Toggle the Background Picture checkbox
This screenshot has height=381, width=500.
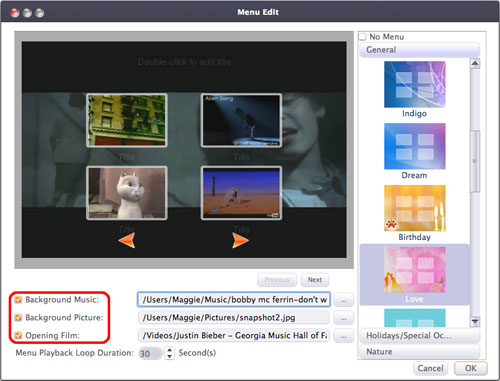(x=18, y=318)
